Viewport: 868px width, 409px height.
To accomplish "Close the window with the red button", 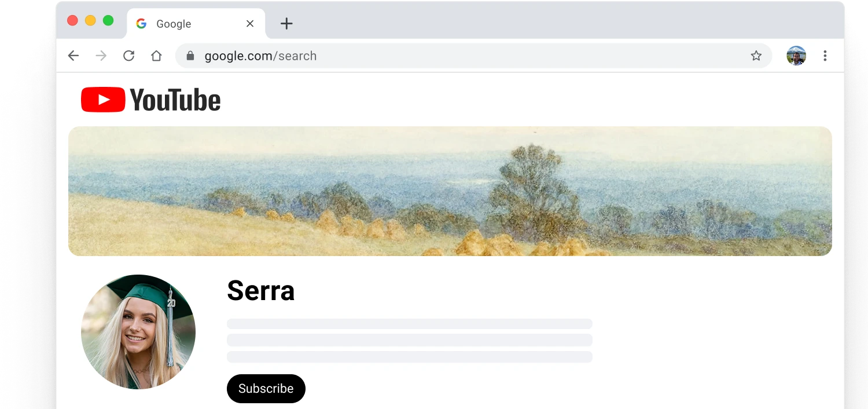I will tap(72, 21).
